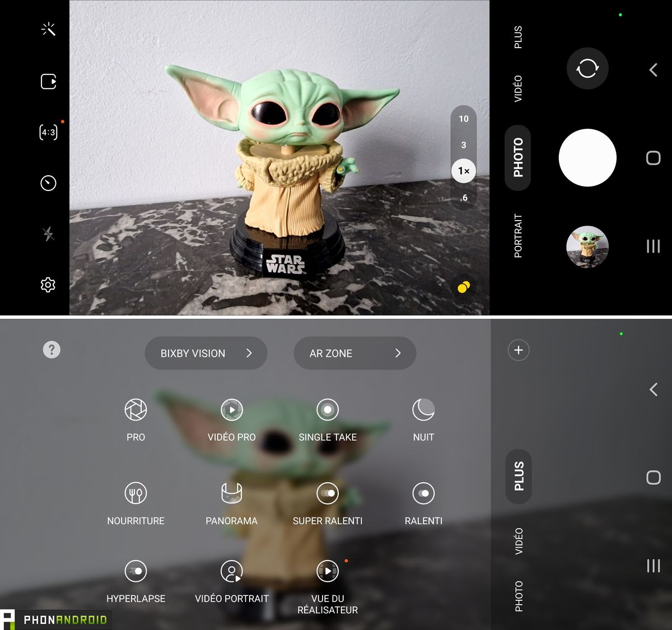Switch to PLUS mode in top screenshot
Screen dimensions: 672x630
pos(518,37)
